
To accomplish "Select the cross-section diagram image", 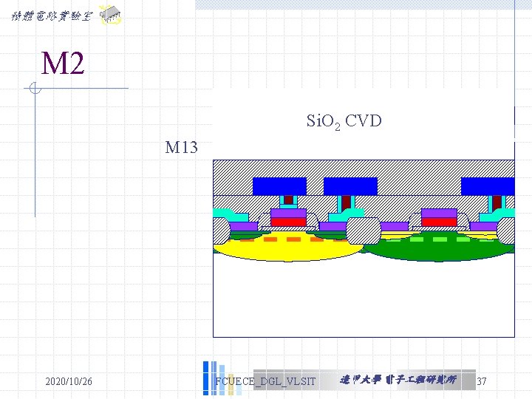I will pos(364,248).
